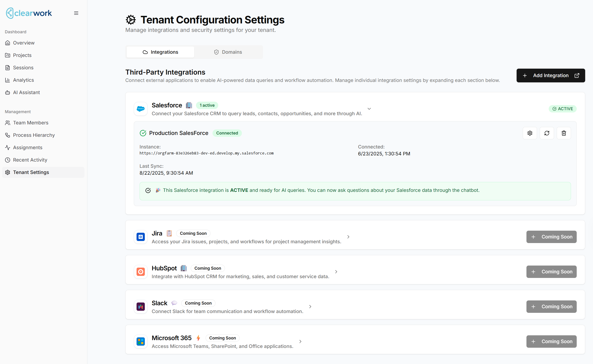593x364 pixels.
Task: Open Process Hierarchy page
Action: (x=43, y=135)
